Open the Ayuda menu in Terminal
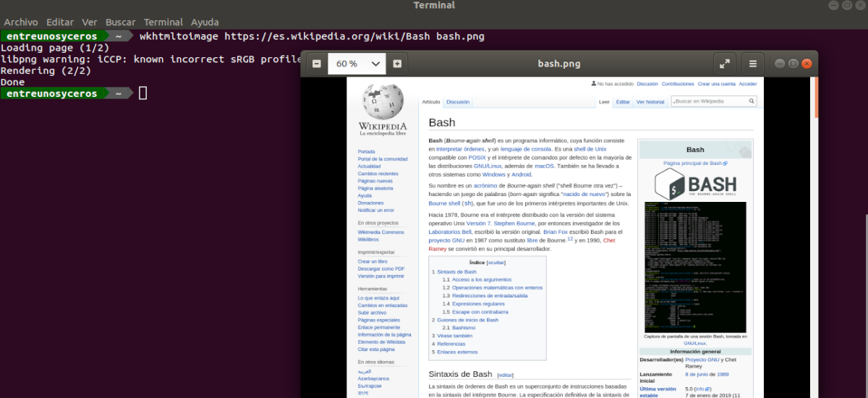This screenshot has width=868, height=398. click(x=205, y=22)
